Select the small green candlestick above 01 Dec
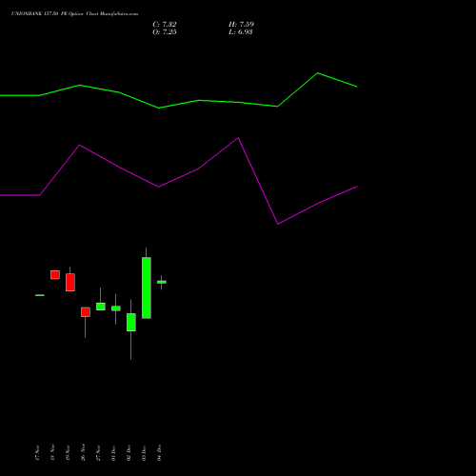 pyautogui.click(x=116, y=308)
